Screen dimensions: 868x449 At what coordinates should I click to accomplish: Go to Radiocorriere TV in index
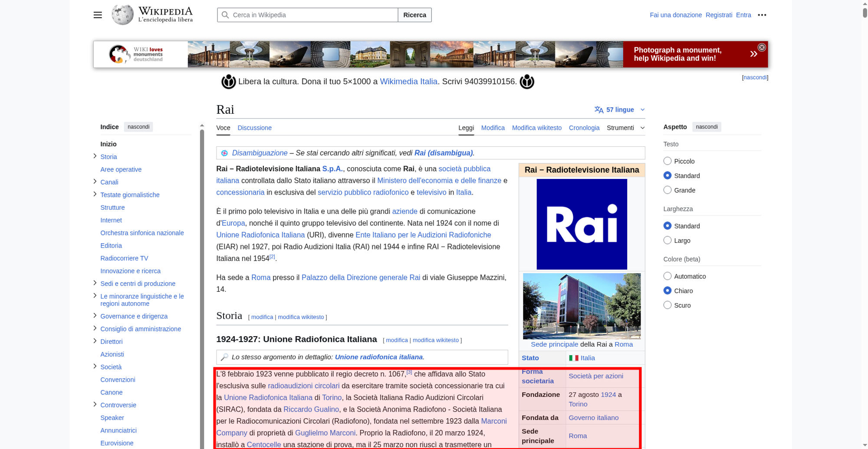(x=124, y=258)
